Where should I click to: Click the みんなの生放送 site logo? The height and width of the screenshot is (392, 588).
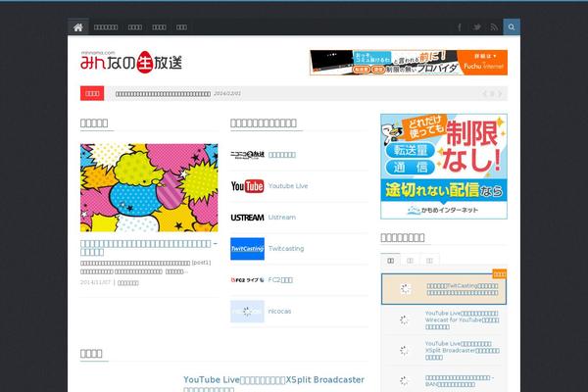(x=131, y=62)
